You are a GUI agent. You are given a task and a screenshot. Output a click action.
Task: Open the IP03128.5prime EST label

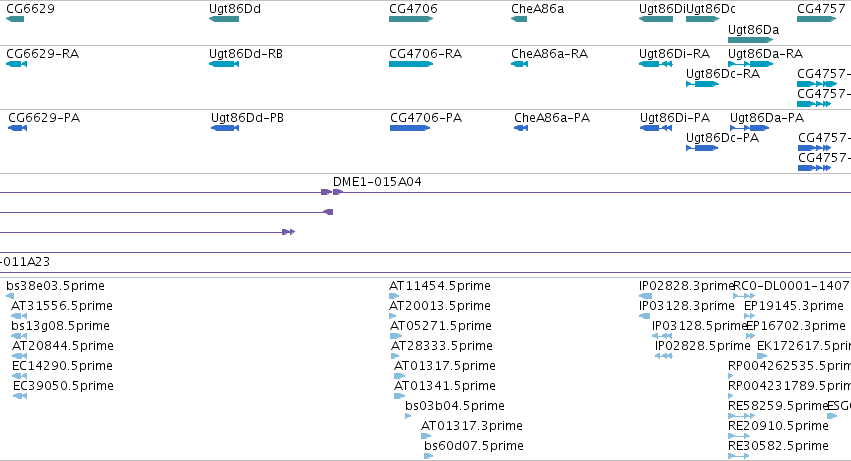700,326
